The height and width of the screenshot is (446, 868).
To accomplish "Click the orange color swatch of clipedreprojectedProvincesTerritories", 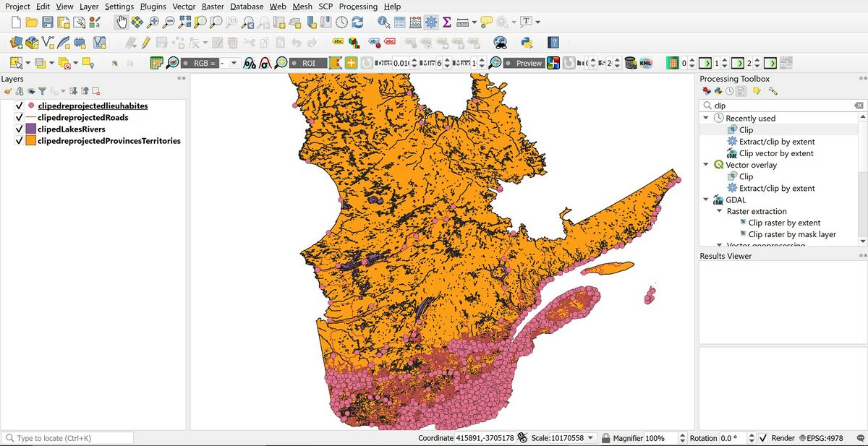I will tap(30, 141).
